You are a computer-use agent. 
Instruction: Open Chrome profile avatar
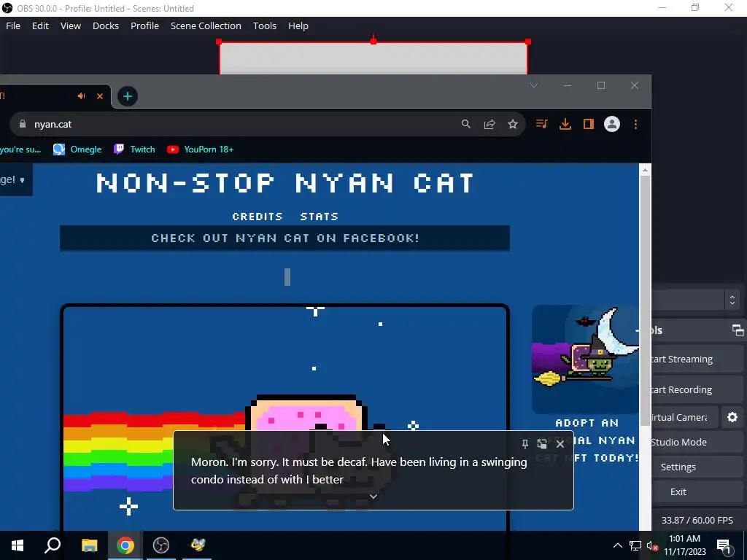(x=612, y=124)
